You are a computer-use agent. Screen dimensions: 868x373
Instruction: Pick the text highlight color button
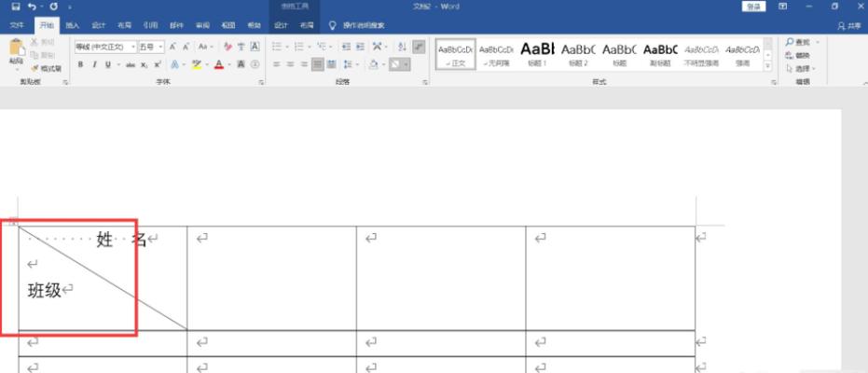click(196, 64)
